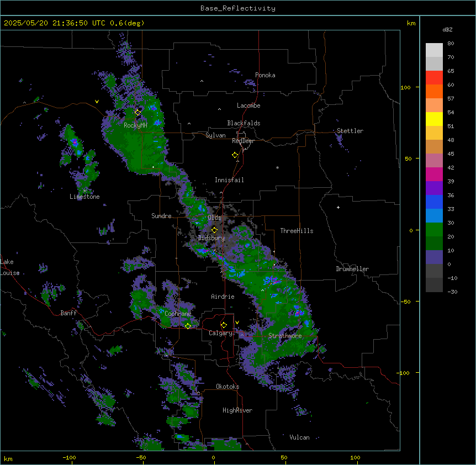Image resolution: width=476 pixels, height=465 pixels.
Task: Click the yellow diamond marker south of RedDeer
Action: [x=235, y=155]
